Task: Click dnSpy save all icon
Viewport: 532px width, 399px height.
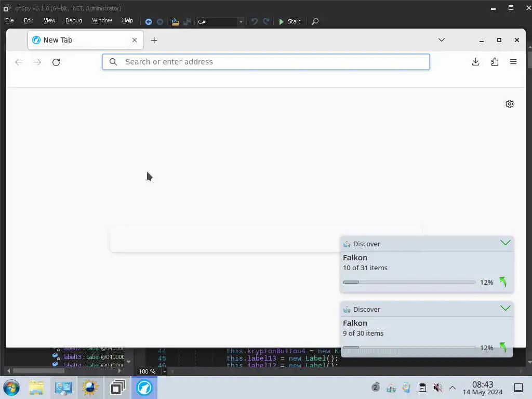Action: [187, 22]
